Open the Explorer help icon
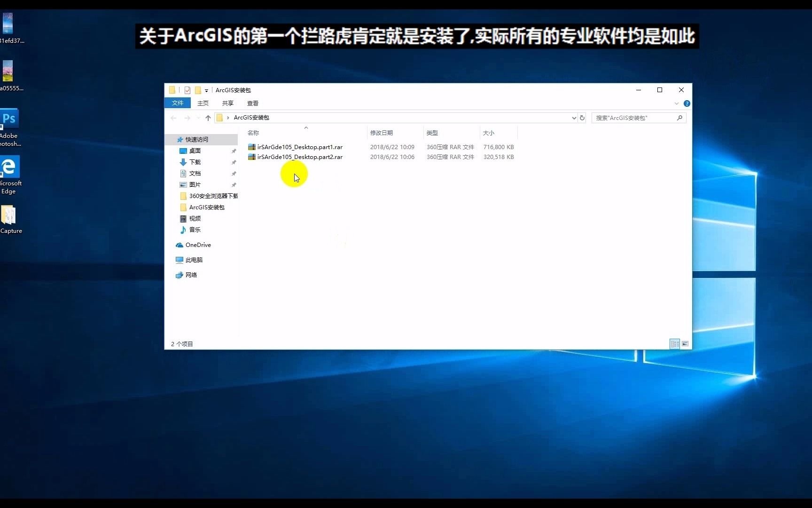Image resolution: width=812 pixels, height=508 pixels. pyautogui.click(x=687, y=103)
